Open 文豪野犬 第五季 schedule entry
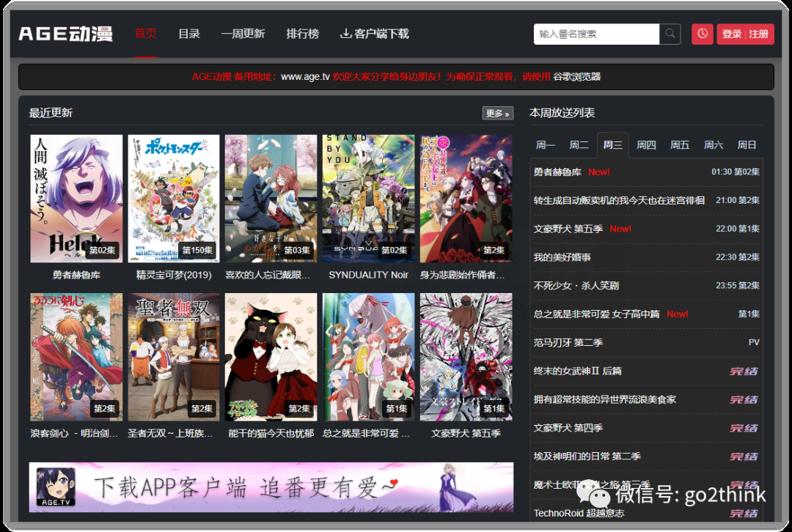This screenshot has height=532, width=792. (x=568, y=229)
